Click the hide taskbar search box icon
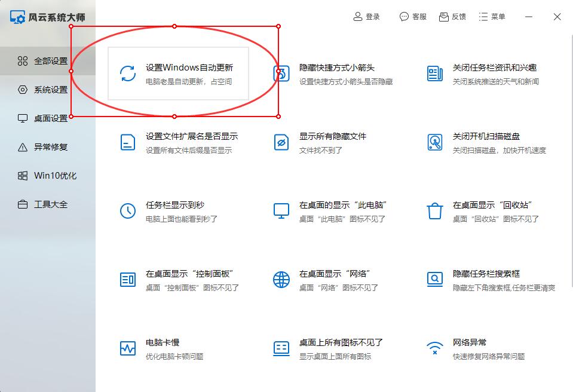The height and width of the screenshot is (392, 573). (435, 280)
